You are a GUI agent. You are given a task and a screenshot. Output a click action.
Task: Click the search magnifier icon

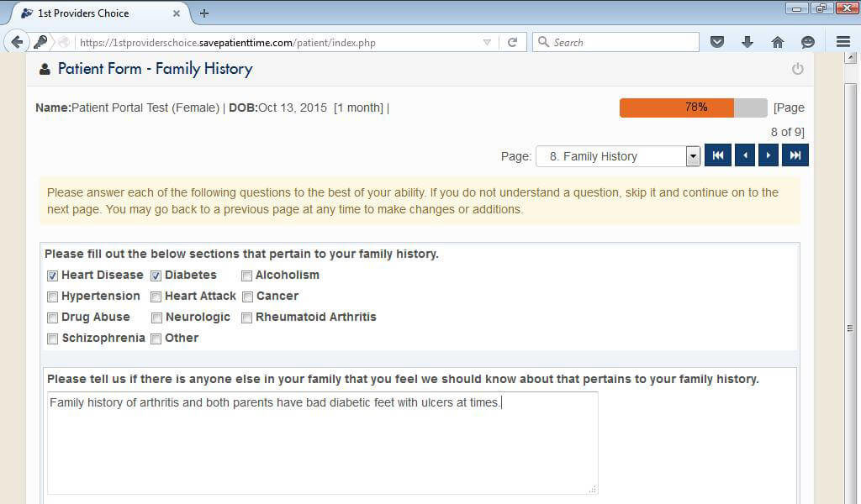pos(543,42)
